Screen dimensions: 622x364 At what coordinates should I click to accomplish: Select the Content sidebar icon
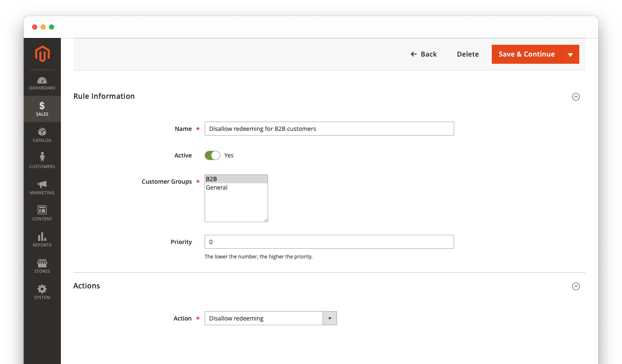(42, 213)
